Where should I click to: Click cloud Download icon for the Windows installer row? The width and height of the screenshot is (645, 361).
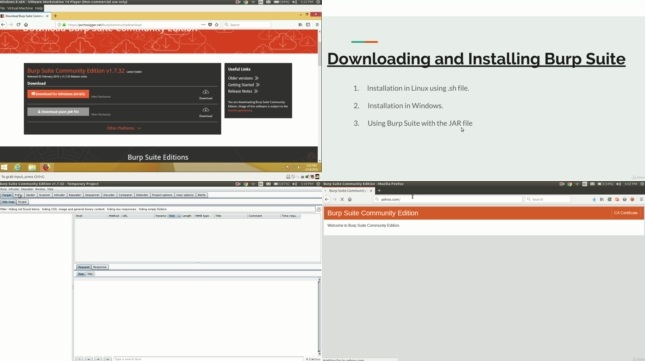click(x=206, y=92)
